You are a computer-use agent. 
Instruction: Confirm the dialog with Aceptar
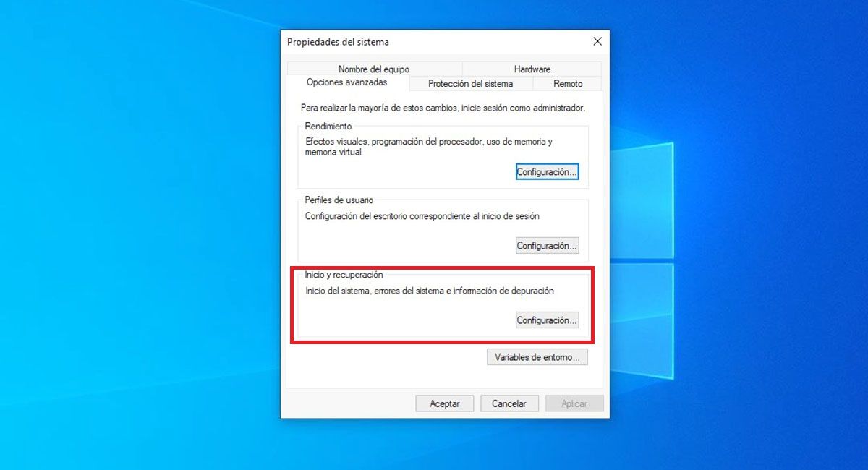point(445,403)
